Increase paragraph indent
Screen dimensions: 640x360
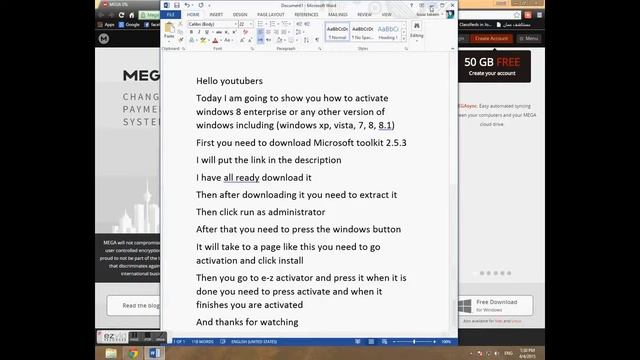click(x=307, y=24)
